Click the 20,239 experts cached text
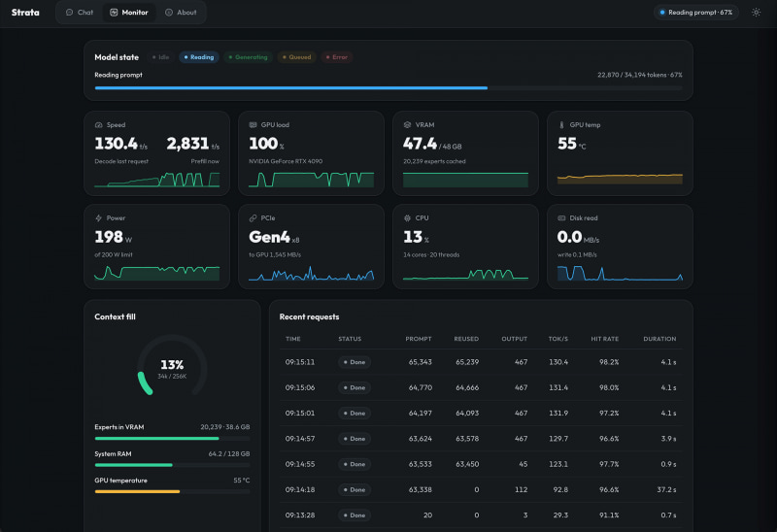This screenshot has width=777, height=532. pos(434,161)
